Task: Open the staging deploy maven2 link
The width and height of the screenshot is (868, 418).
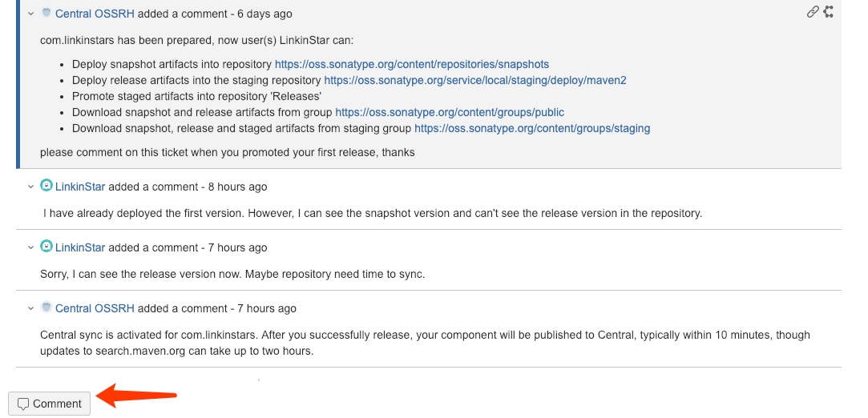Action: tap(474, 80)
